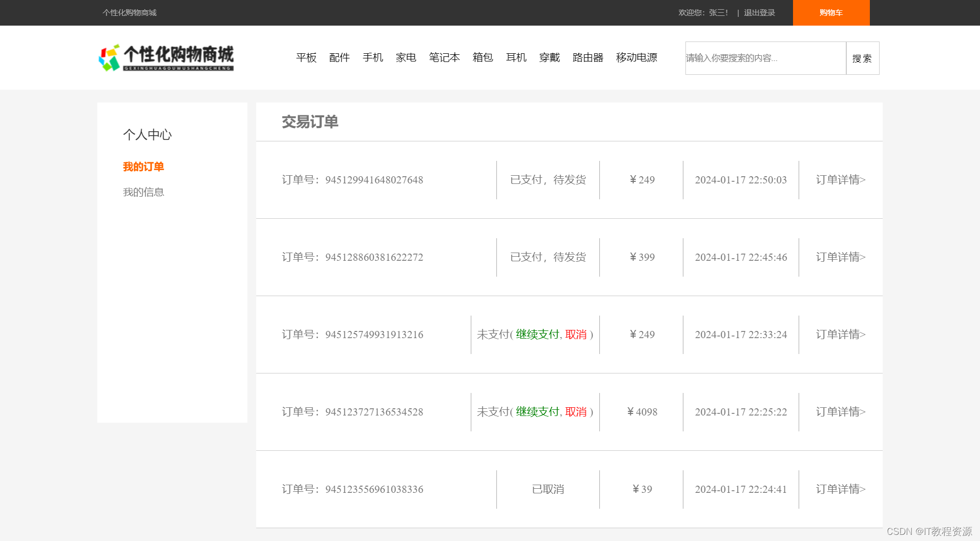
Task: Click 取消 for the ¥4098 order
Action: pyautogui.click(x=576, y=412)
